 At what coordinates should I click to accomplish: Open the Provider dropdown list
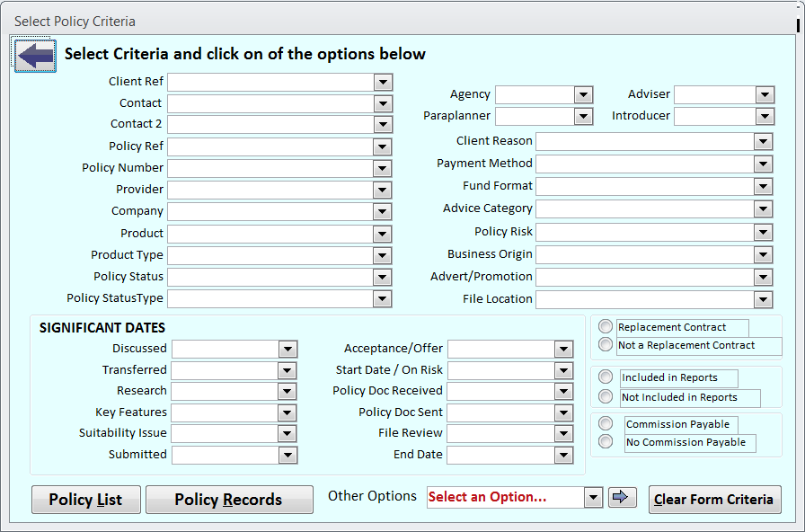click(x=383, y=190)
